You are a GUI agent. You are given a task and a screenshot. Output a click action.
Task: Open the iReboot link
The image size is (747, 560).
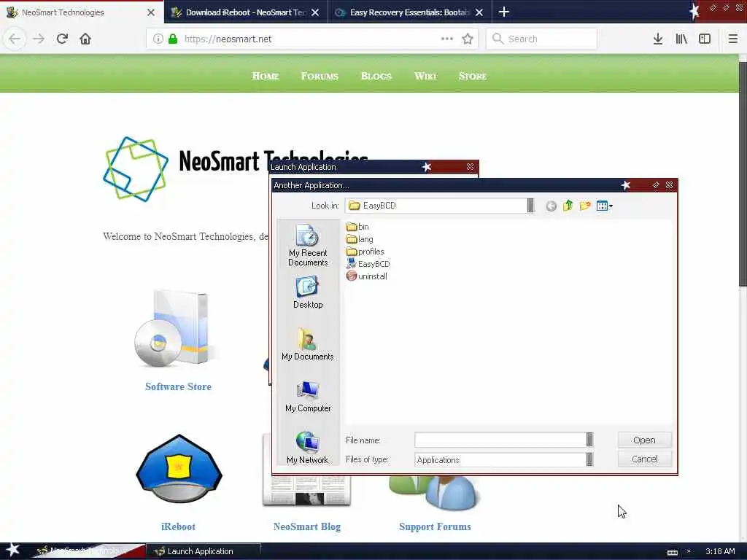coord(178,526)
